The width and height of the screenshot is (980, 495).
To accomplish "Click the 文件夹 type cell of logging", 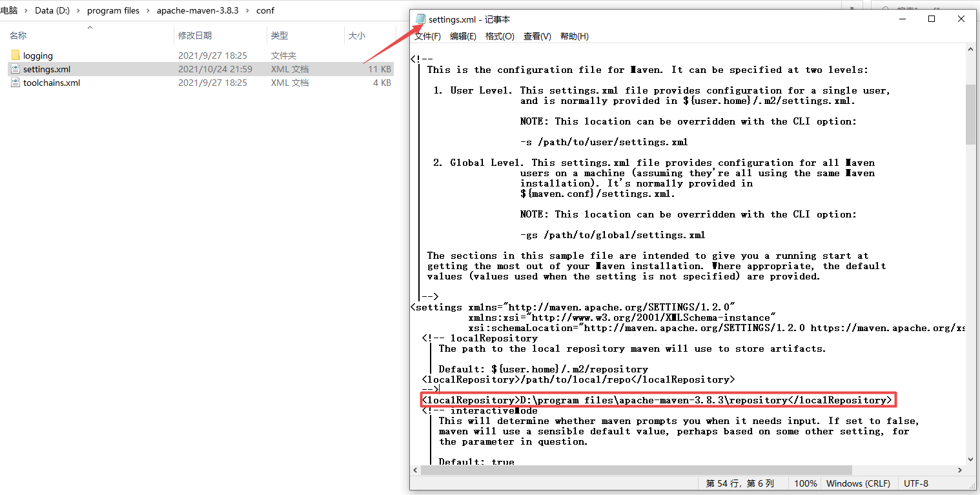I will [x=283, y=56].
